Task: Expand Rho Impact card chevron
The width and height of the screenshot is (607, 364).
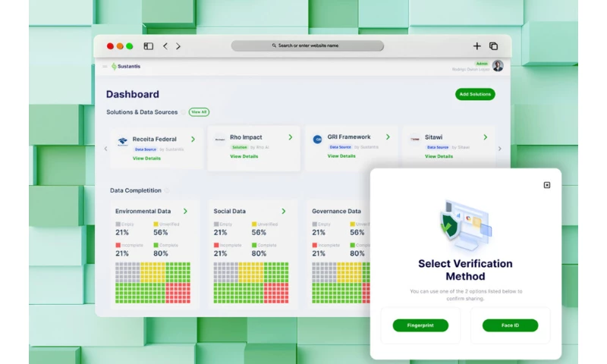Action: pos(291,137)
